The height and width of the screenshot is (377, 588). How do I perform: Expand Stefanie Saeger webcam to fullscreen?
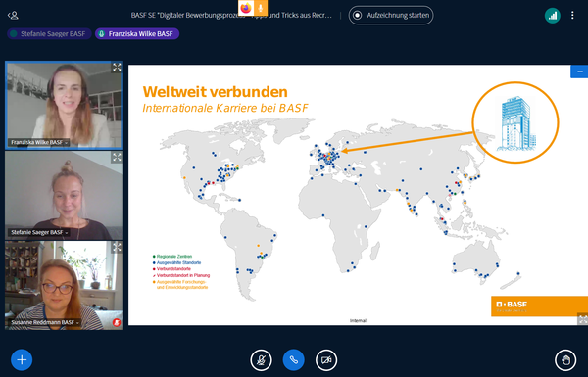[x=117, y=157]
